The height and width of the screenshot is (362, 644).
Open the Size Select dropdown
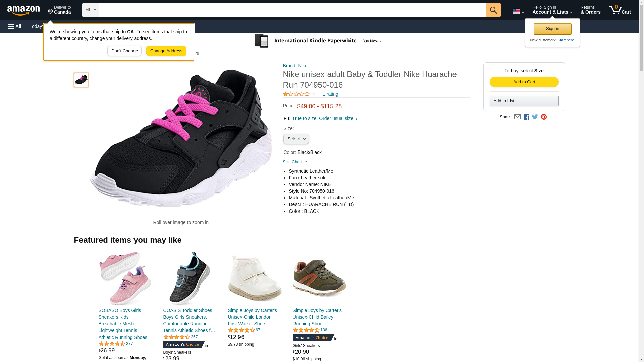[x=296, y=139]
